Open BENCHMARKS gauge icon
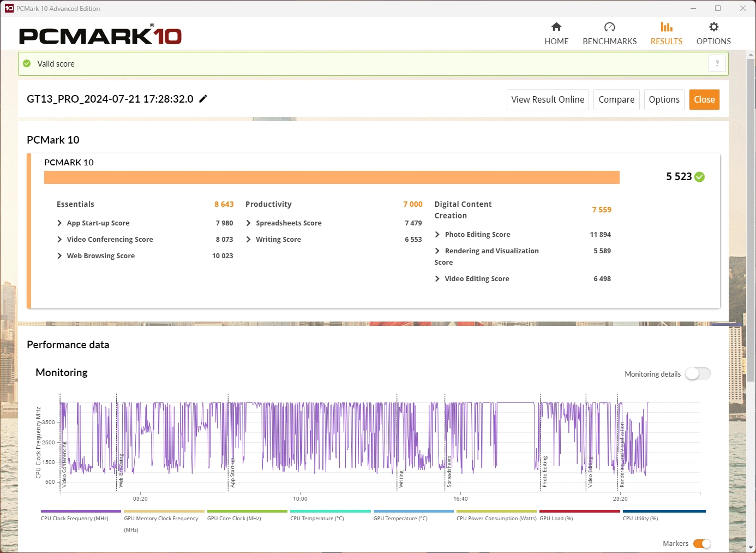 pos(610,27)
